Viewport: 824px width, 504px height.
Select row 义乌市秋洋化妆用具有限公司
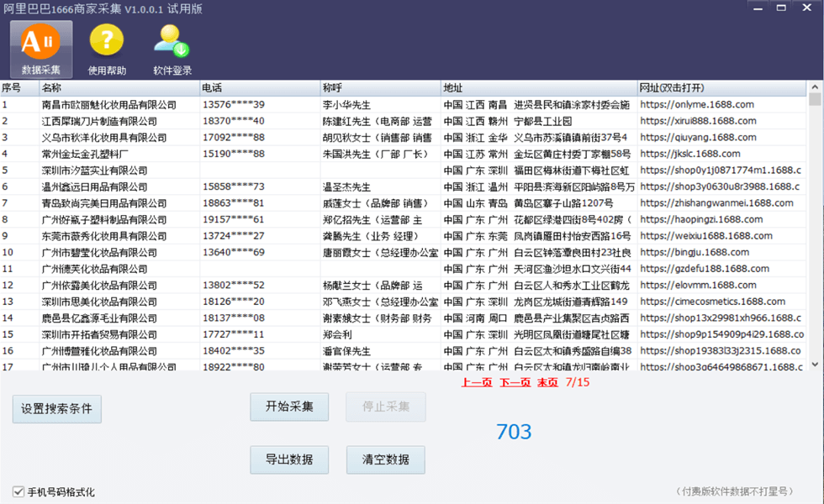click(x=403, y=138)
